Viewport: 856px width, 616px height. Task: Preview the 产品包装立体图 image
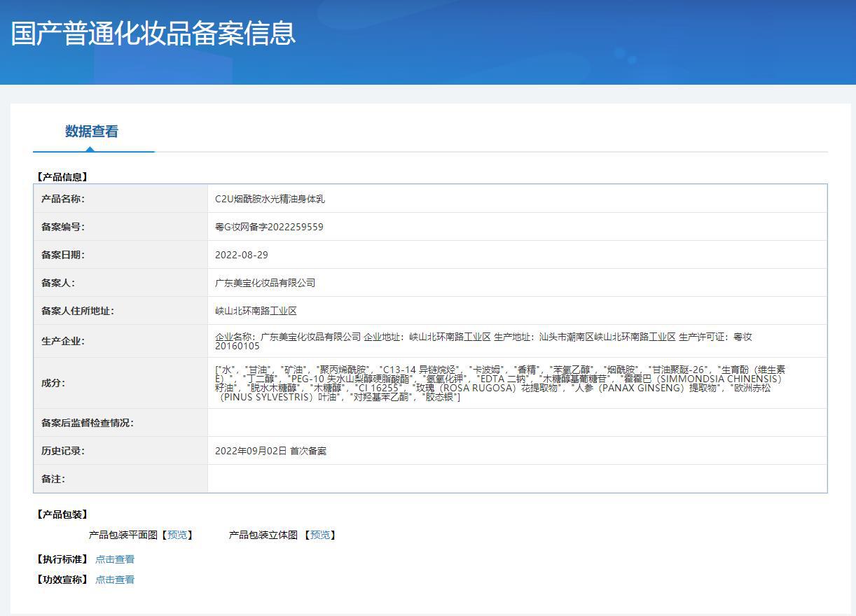319,535
